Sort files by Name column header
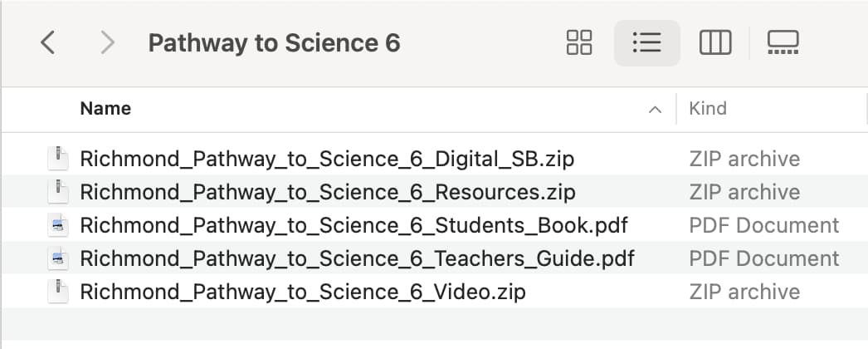The image size is (868, 349). (x=105, y=109)
